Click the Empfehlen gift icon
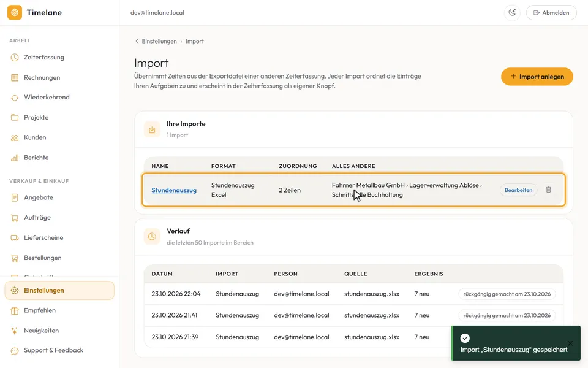The height and width of the screenshot is (368, 588). point(15,310)
